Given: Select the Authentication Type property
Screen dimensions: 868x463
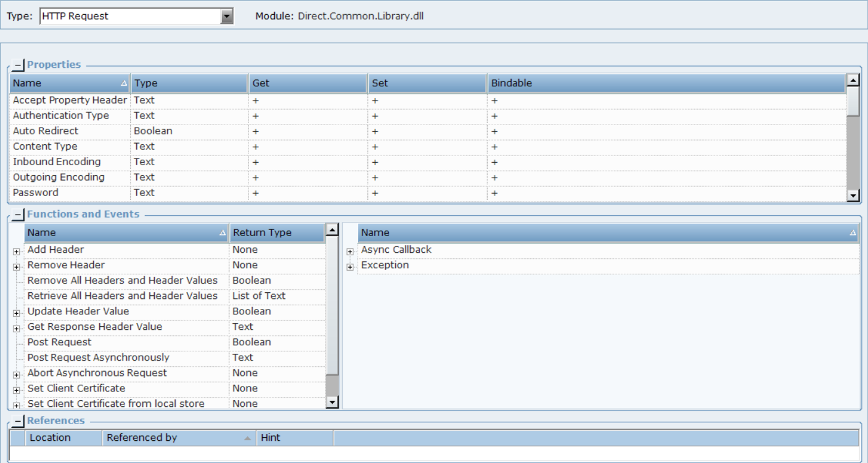Looking at the screenshot, I should [428, 115].
